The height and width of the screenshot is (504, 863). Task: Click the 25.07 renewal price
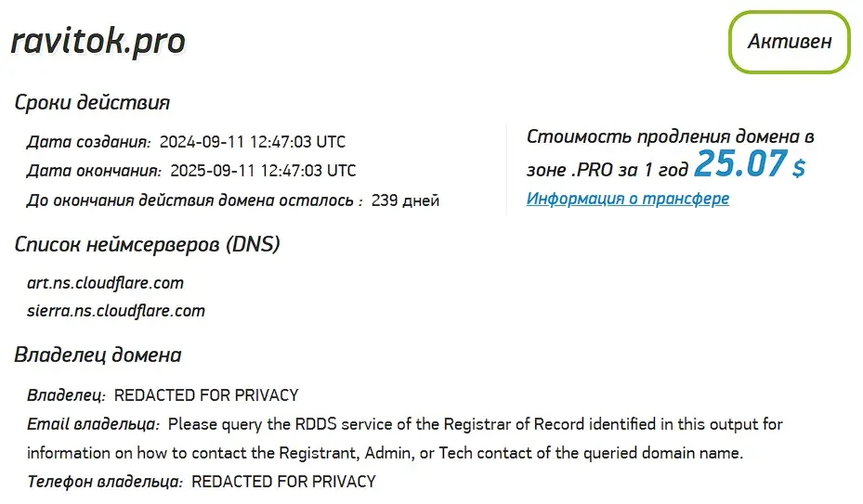point(740,163)
